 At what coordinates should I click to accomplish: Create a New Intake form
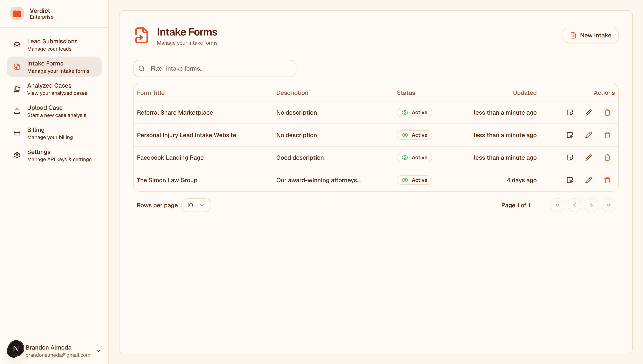(590, 35)
